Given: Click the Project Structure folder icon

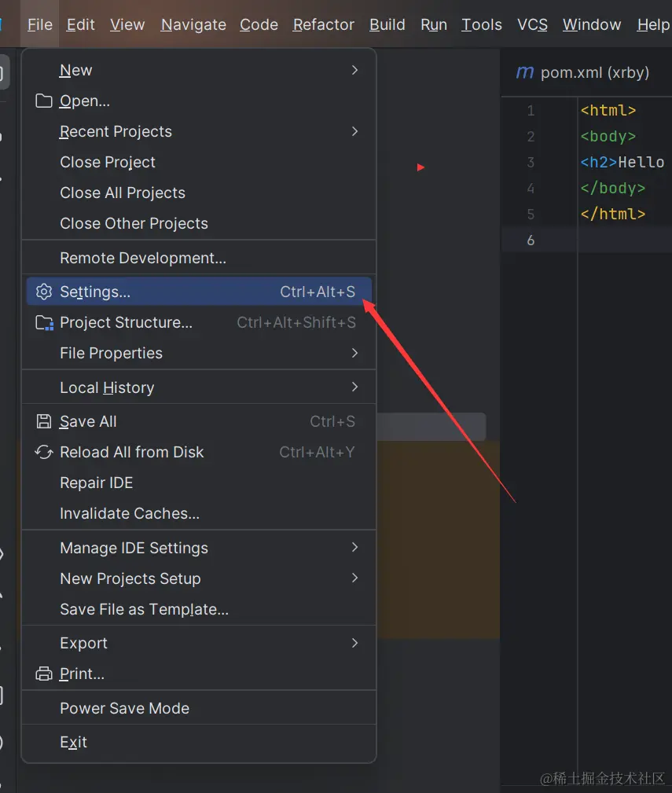Looking at the screenshot, I should coord(44,322).
